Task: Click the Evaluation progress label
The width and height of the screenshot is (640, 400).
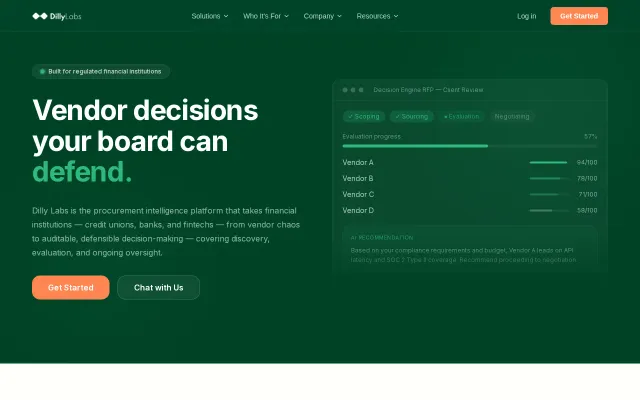Action: coord(371,136)
